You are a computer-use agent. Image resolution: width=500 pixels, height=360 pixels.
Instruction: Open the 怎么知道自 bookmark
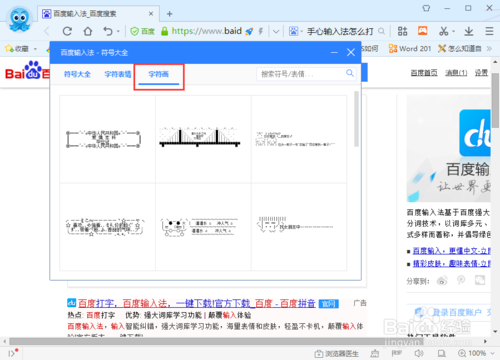(460, 49)
